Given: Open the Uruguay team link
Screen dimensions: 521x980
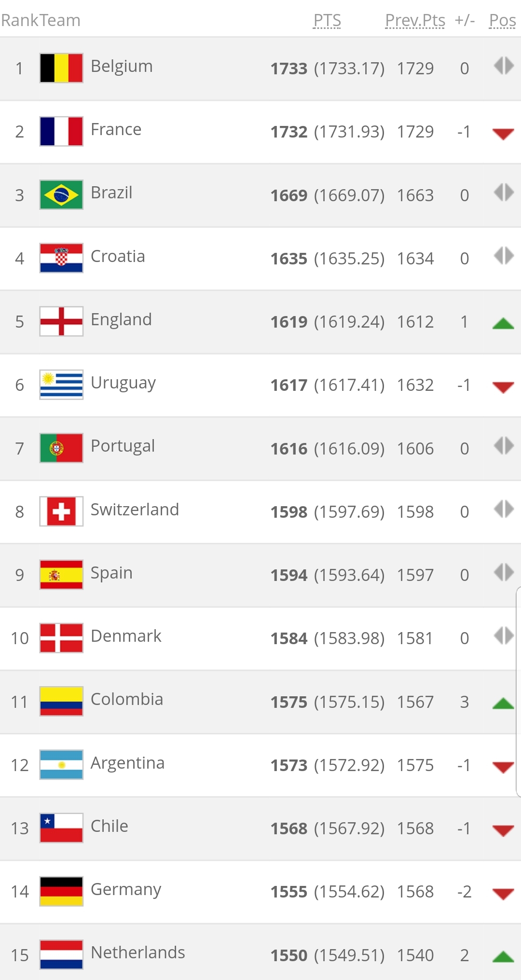Looking at the screenshot, I should pyautogui.click(x=123, y=383).
